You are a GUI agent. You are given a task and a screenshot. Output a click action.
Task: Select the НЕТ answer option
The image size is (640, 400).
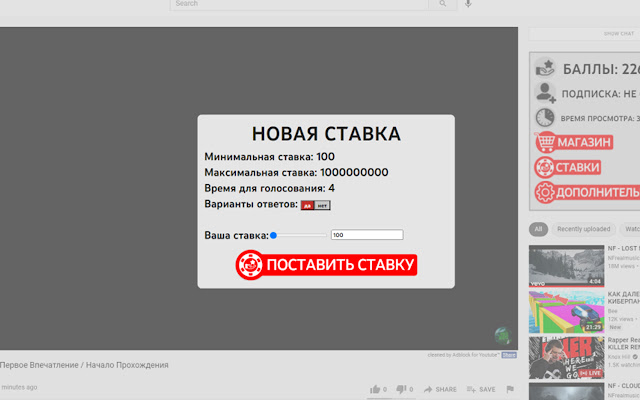pyautogui.click(x=322, y=205)
